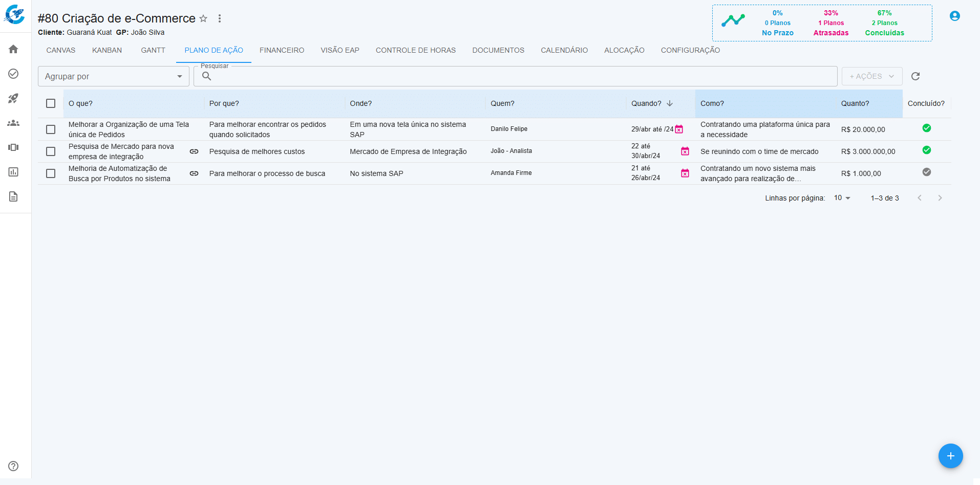Open the user account avatar icon
Viewport: 980px width, 485px height.
(955, 16)
